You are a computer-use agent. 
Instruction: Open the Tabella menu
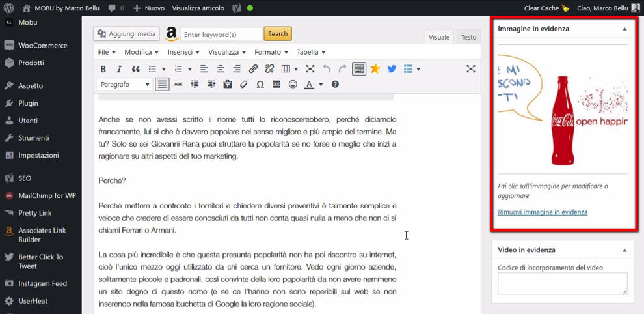[312, 52]
